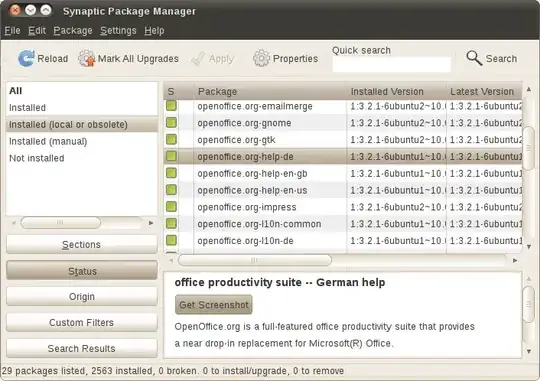Click the Reload toolbar icon
540x381 pixels.
click(x=26, y=58)
